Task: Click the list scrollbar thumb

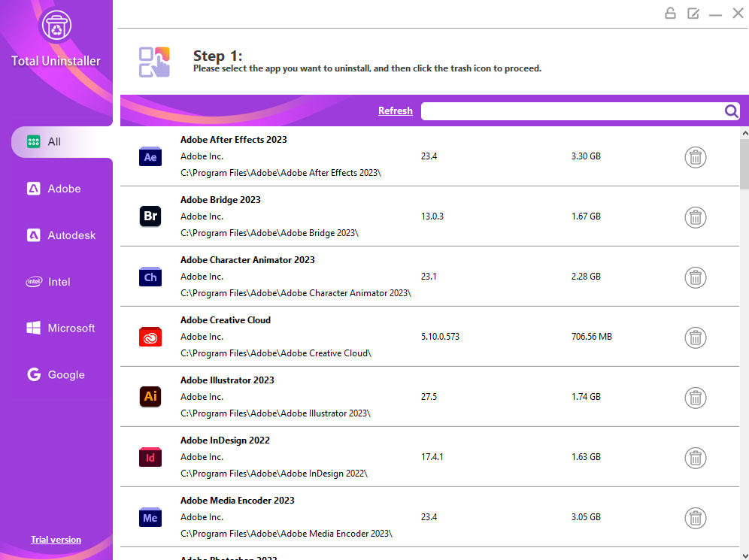Action: pos(744,165)
